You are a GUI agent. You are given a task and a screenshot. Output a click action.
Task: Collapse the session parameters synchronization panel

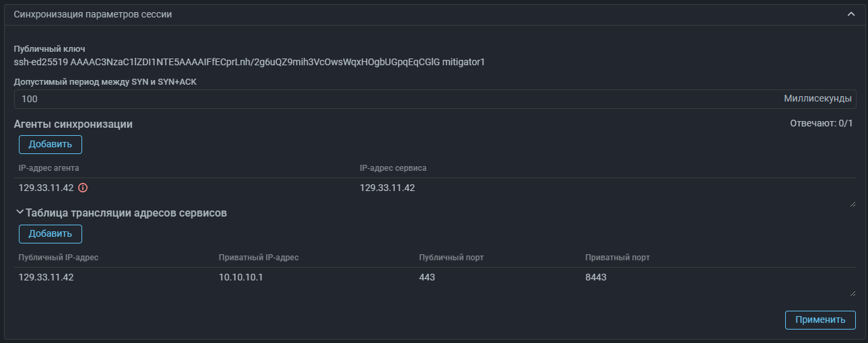coord(851,14)
